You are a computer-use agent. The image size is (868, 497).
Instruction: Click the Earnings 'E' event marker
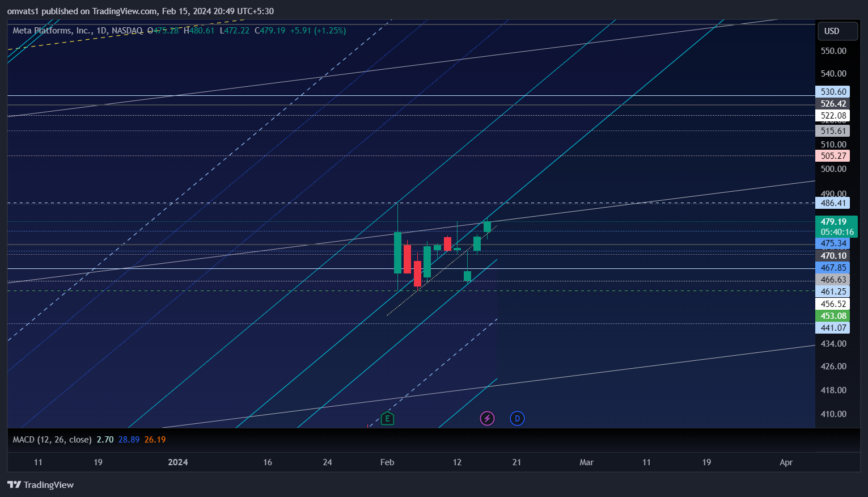[387, 419]
